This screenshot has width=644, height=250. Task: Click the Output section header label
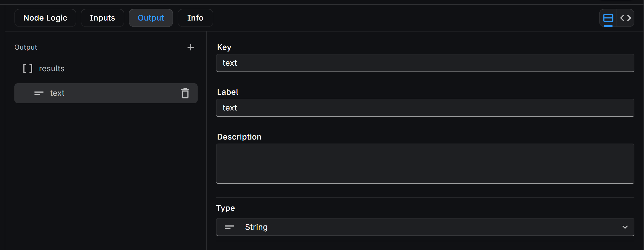pos(26,47)
